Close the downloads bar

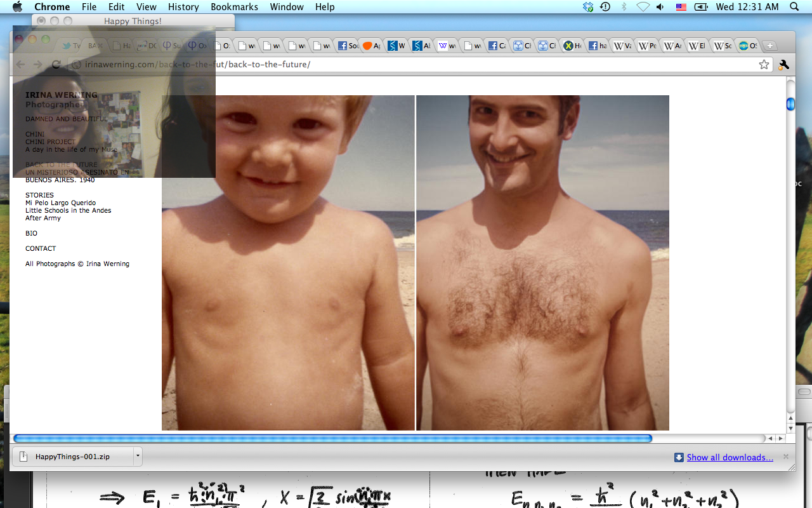786,457
